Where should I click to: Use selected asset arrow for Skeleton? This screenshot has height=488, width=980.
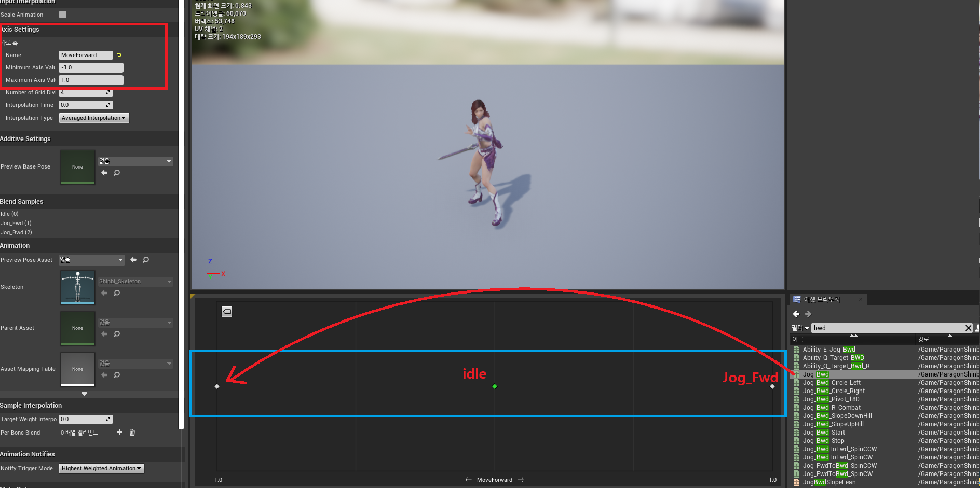(x=104, y=293)
